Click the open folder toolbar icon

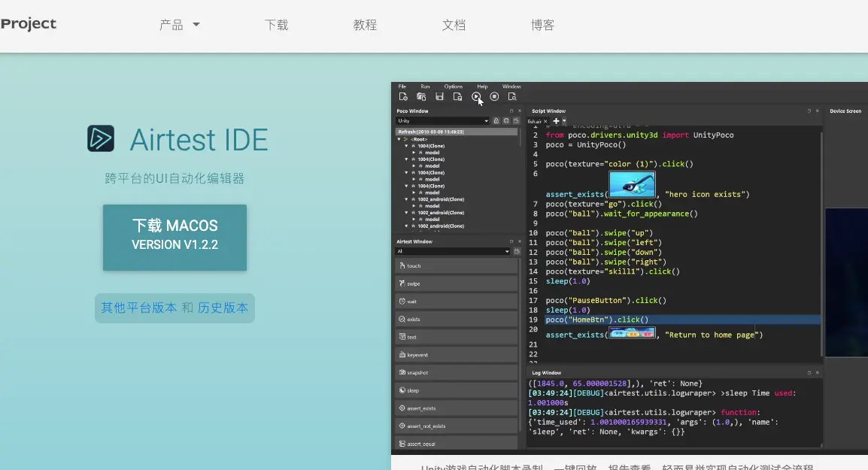421,97
